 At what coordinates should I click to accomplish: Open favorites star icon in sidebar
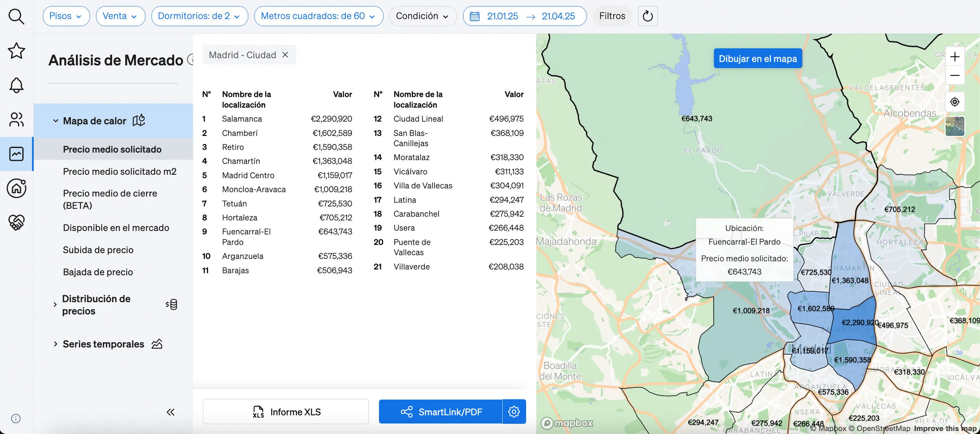(16, 51)
